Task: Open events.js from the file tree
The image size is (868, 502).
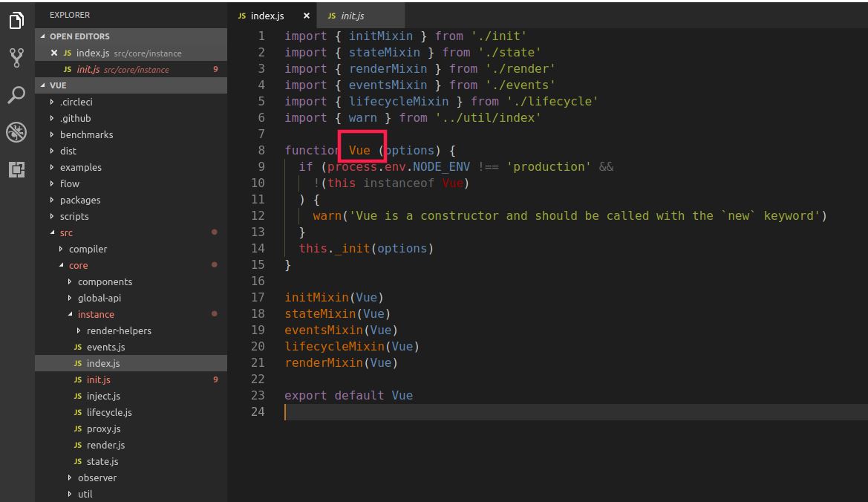Action: 105,347
